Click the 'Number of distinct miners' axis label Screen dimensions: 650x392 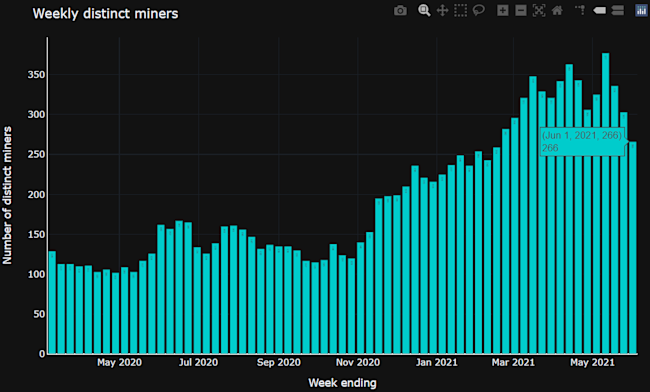tap(7, 195)
